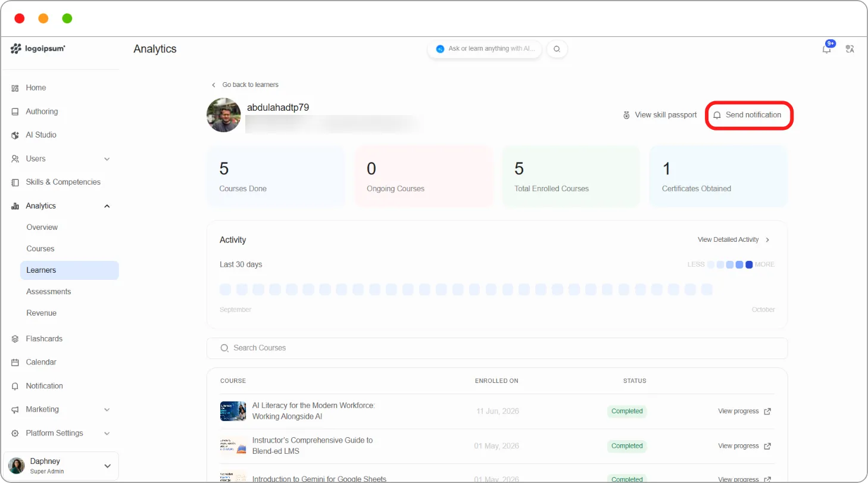Click the language translate icon
The image size is (868, 483).
click(x=850, y=49)
